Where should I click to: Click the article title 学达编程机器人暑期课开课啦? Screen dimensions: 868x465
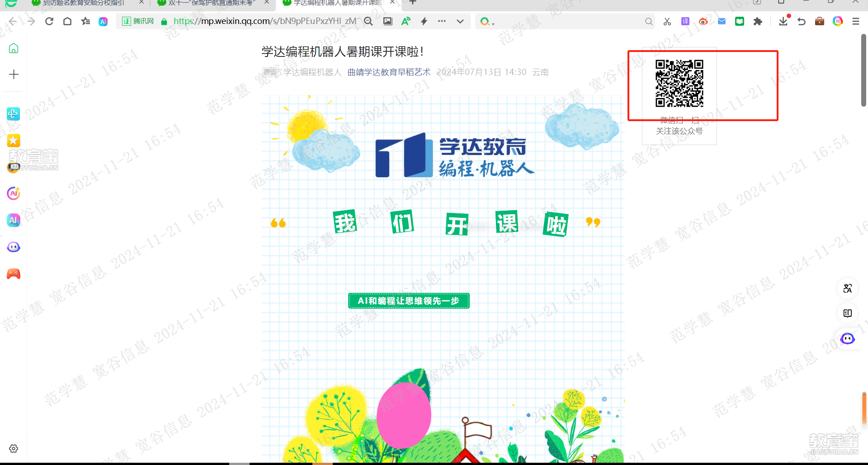[342, 52]
